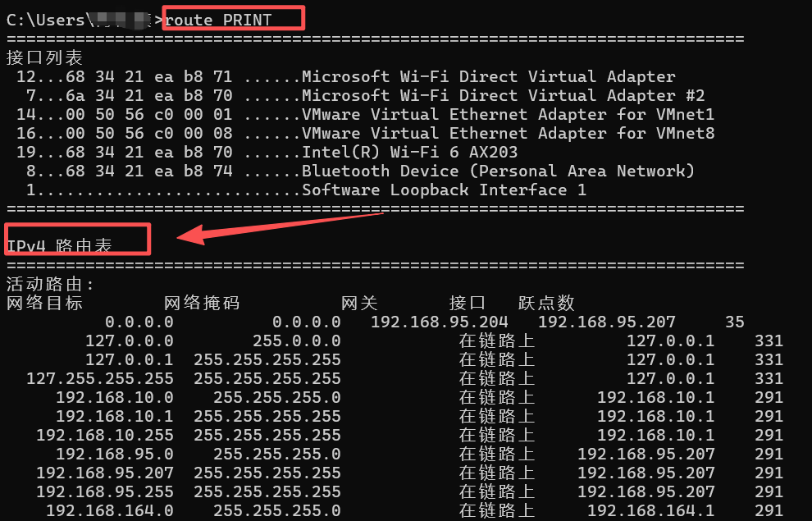The image size is (812, 521).
Task: Select the Intel(R) Wi-Fi 6 AX203 line
Action: (x=267, y=153)
